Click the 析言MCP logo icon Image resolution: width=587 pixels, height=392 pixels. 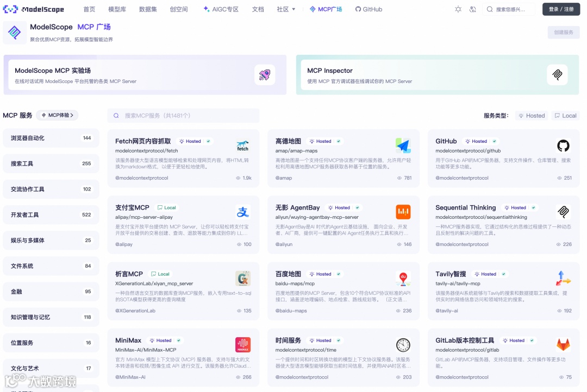(x=242, y=279)
